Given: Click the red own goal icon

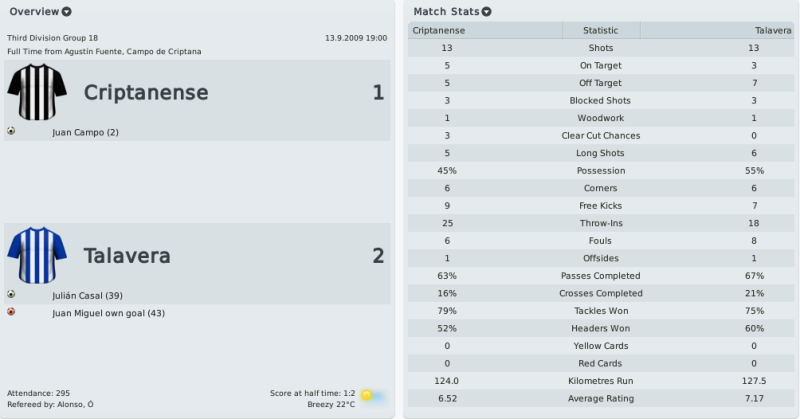Looking at the screenshot, I should [11, 312].
